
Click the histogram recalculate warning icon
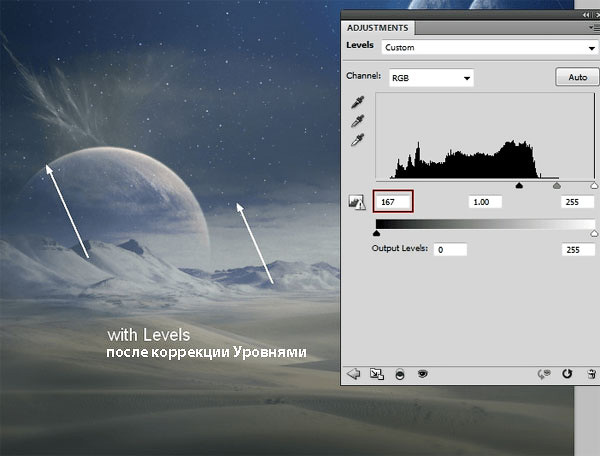(357, 202)
